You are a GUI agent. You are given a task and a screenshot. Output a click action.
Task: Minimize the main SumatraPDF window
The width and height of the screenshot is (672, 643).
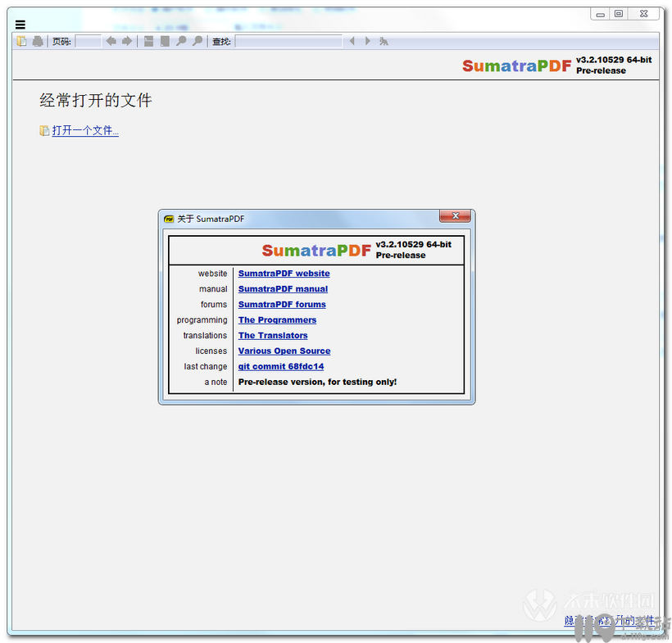pos(601,14)
